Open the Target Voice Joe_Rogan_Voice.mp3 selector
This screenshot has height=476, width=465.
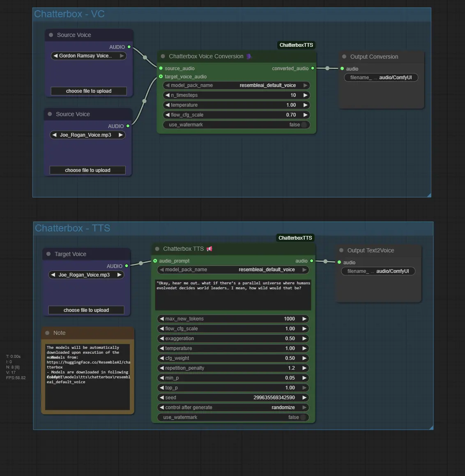86,275
